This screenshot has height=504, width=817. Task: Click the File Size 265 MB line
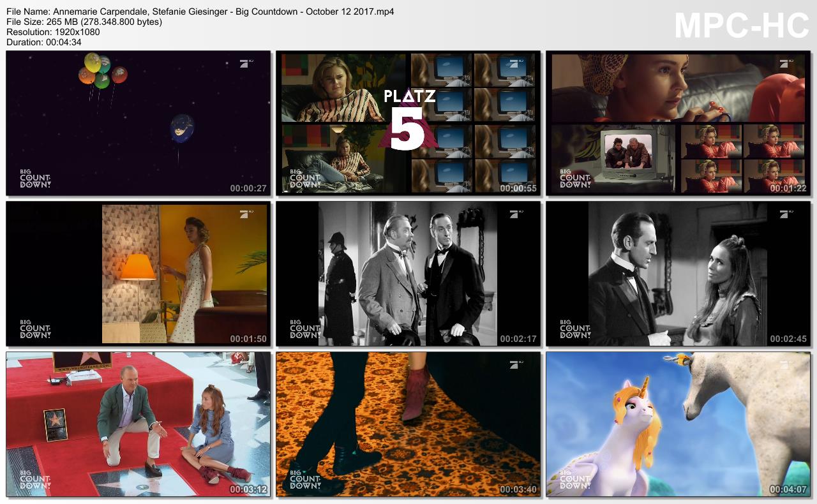[x=84, y=22]
